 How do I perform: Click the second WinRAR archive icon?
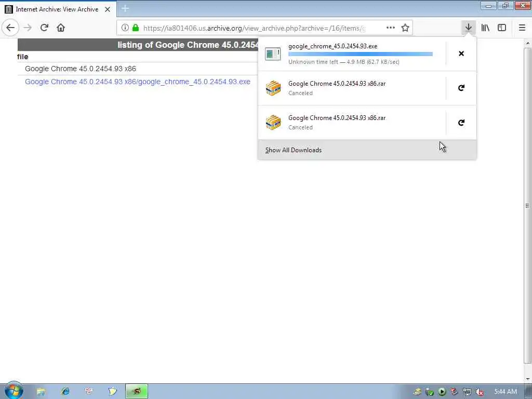click(x=273, y=123)
